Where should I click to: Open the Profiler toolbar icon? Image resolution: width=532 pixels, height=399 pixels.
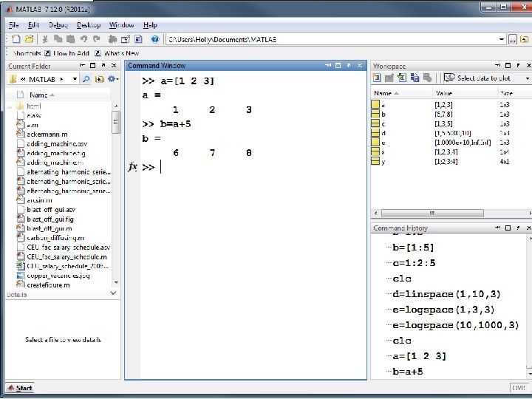coord(138,39)
